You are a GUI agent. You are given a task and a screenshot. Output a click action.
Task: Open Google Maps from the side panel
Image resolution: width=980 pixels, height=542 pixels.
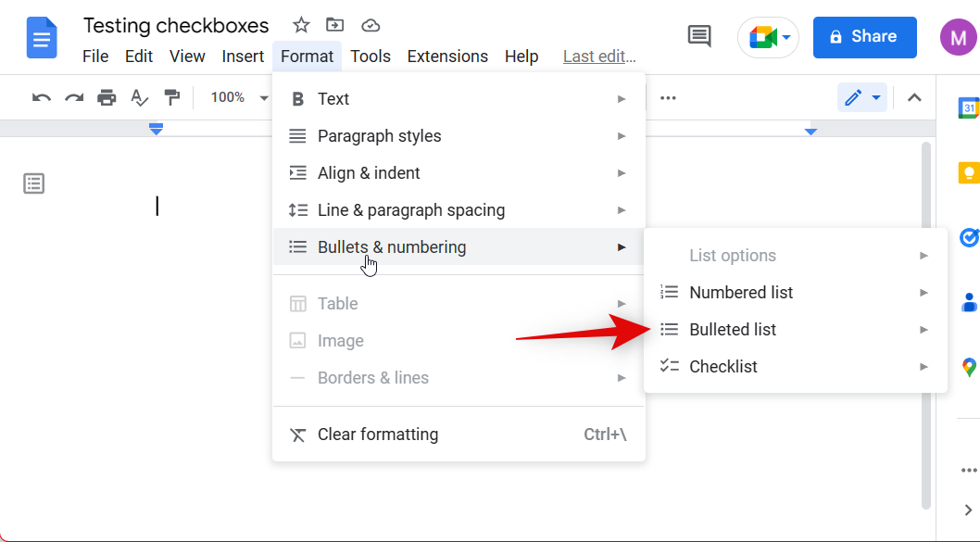click(x=969, y=367)
